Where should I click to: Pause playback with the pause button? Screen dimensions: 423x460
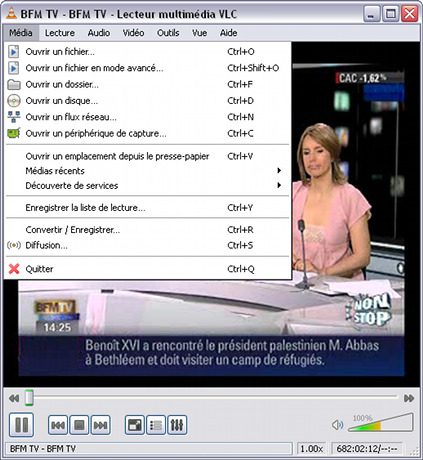click(x=22, y=425)
